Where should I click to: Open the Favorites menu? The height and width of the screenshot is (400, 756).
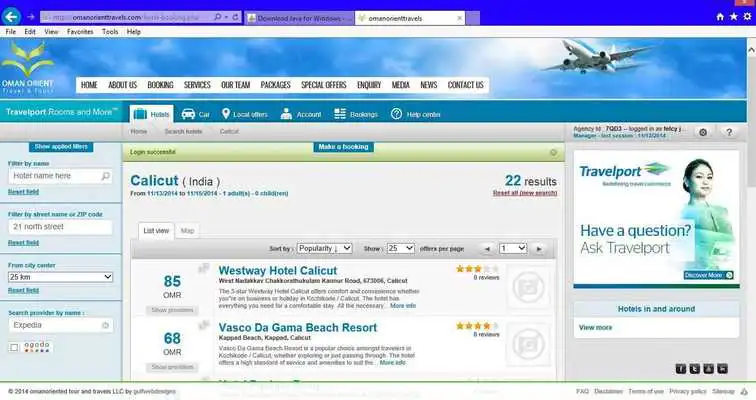click(80, 32)
